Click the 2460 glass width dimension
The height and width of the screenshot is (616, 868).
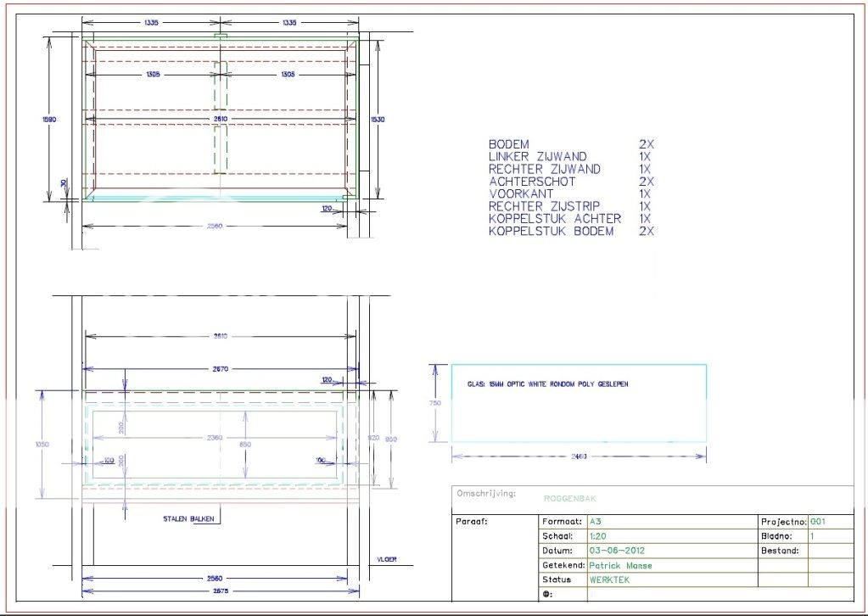pos(577,456)
